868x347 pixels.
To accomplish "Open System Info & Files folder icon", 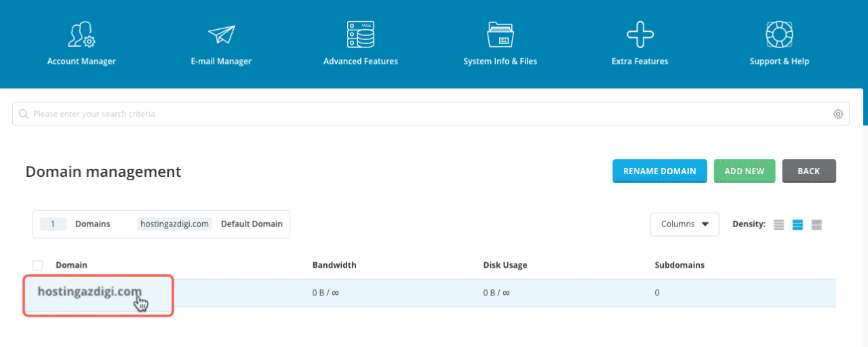I will 500,35.
